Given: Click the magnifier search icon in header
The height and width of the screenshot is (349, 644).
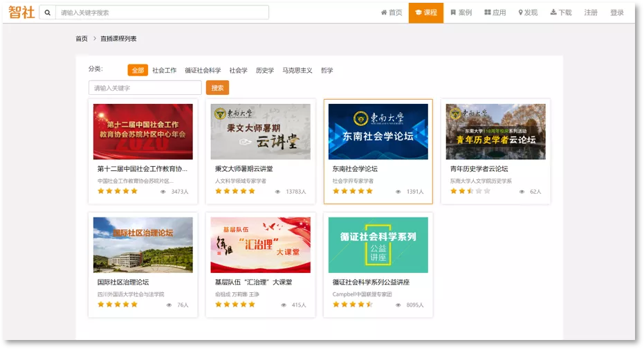Looking at the screenshot, I should click(x=48, y=12).
